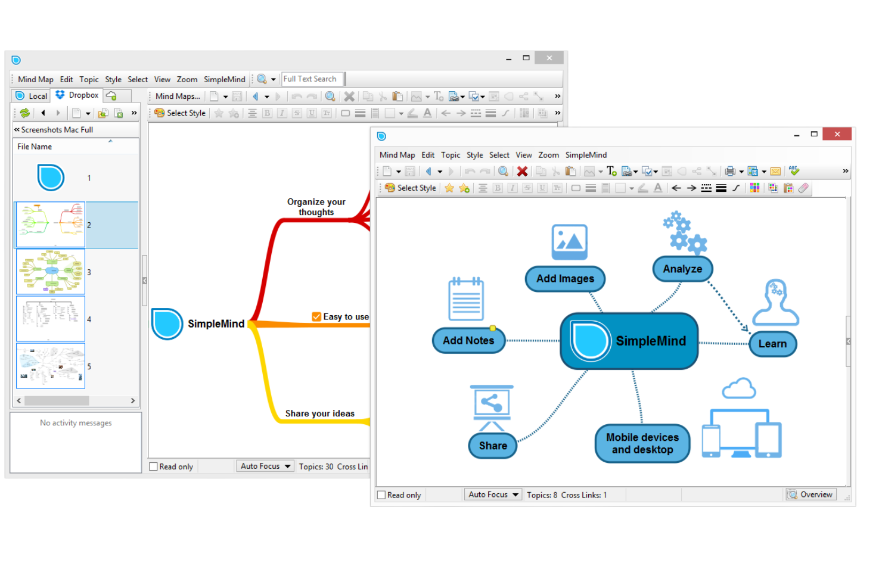The image size is (882, 588).
Task: Click the add cloud icon beside Dropbox tab
Action: click(111, 95)
